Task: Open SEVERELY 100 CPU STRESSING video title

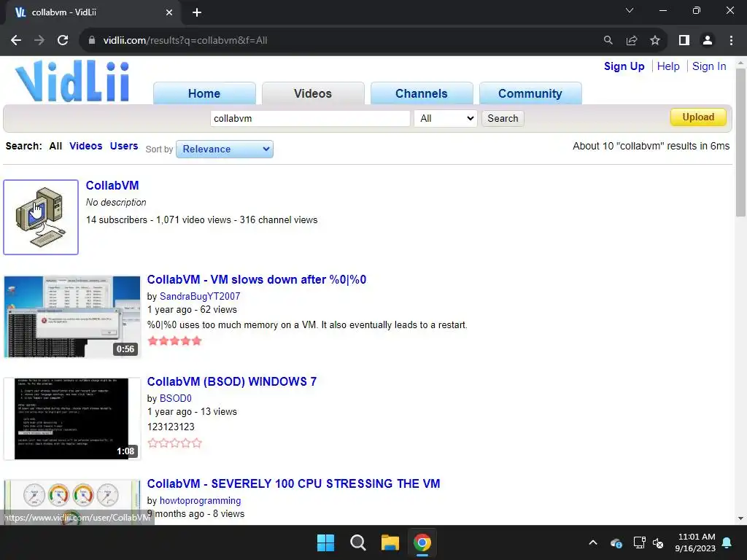Action: pyautogui.click(x=293, y=484)
